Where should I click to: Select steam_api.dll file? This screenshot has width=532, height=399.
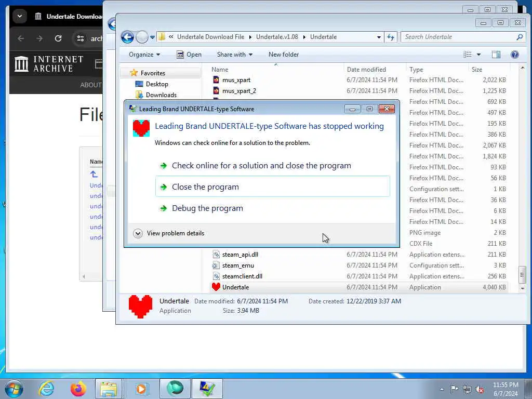(x=240, y=255)
